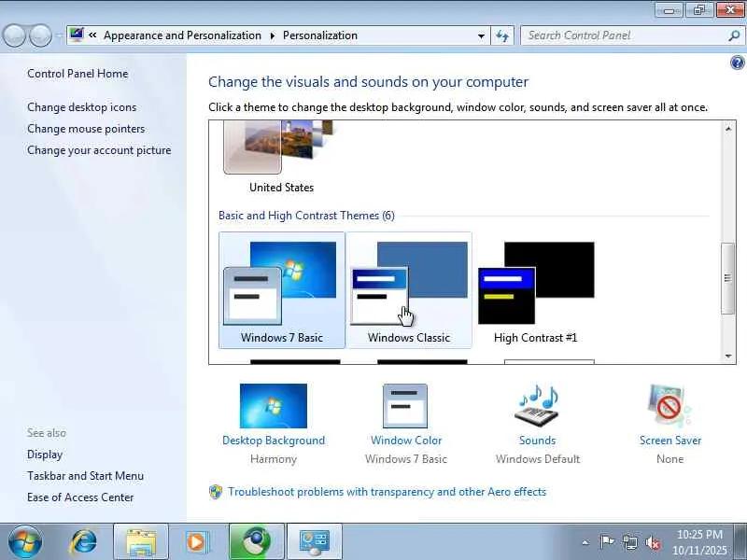Click the theme list scrollbar thumb
747x560 pixels.
727,278
